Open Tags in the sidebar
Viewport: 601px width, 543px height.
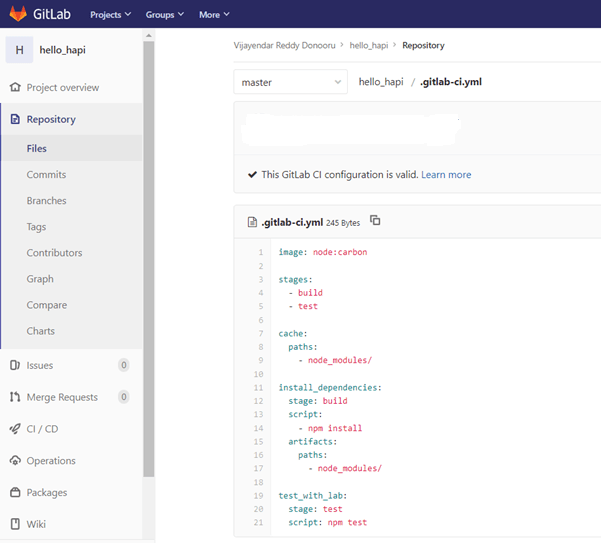tap(36, 227)
